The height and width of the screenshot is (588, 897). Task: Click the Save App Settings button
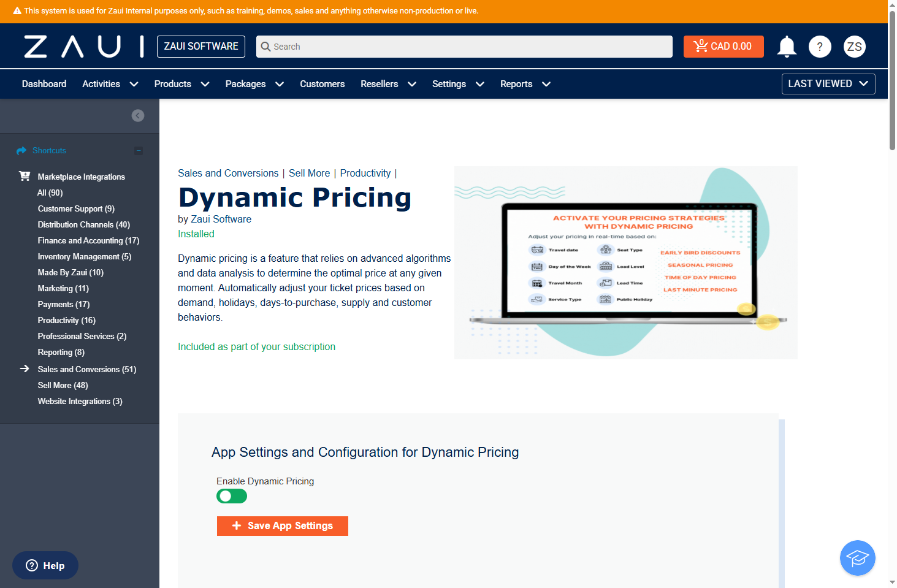[x=283, y=526]
